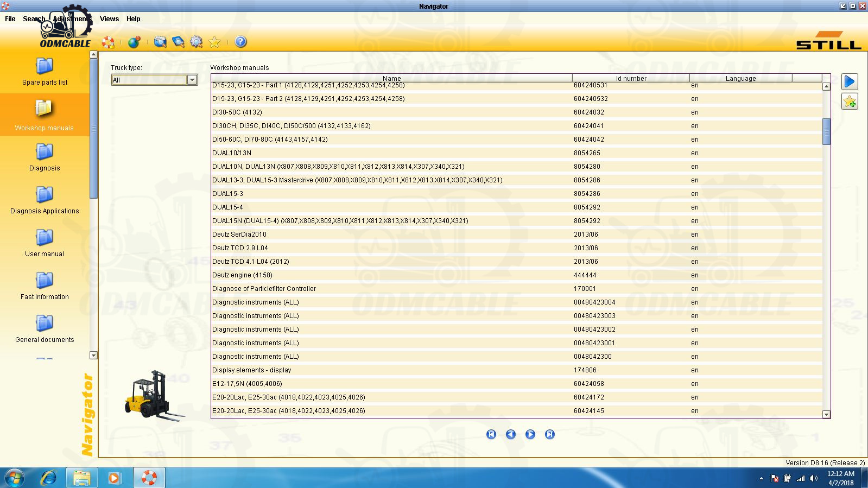Open Diagnosis Applications in the sidebar
The image size is (868, 488).
click(x=45, y=200)
